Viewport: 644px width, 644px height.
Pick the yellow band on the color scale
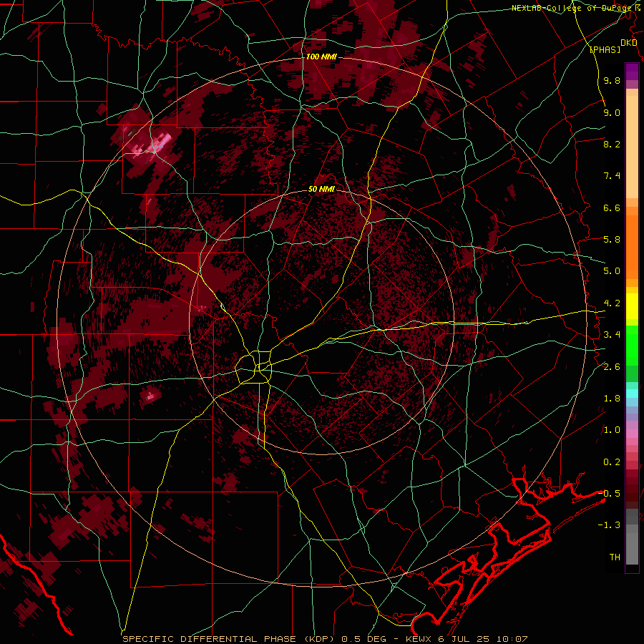[632, 306]
